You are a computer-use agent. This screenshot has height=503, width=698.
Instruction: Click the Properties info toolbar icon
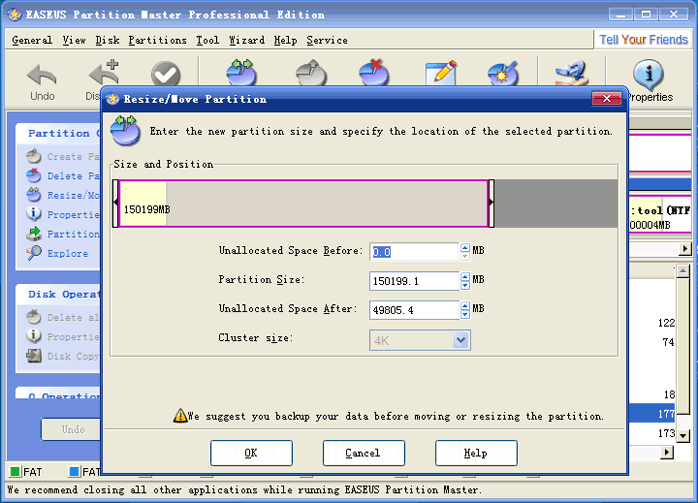click(648, 75)
